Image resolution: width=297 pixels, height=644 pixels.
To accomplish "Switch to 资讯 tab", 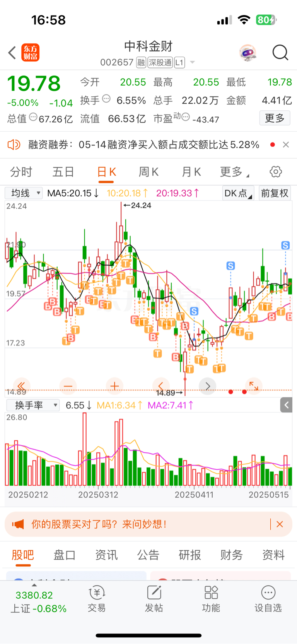I will pyautogui.click(x=106, y=555).
